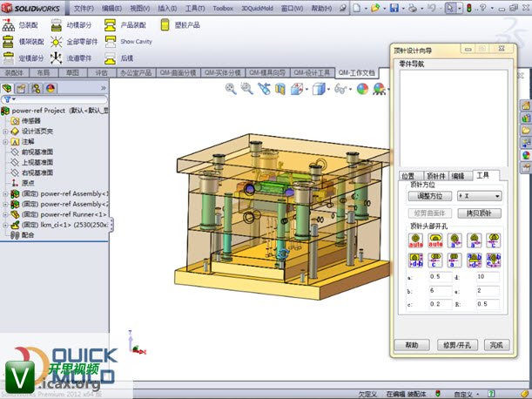The width and height of the screenshot is (532, 399).
Task: Switch to the 顶针件 tab
Action: point(435,175)
